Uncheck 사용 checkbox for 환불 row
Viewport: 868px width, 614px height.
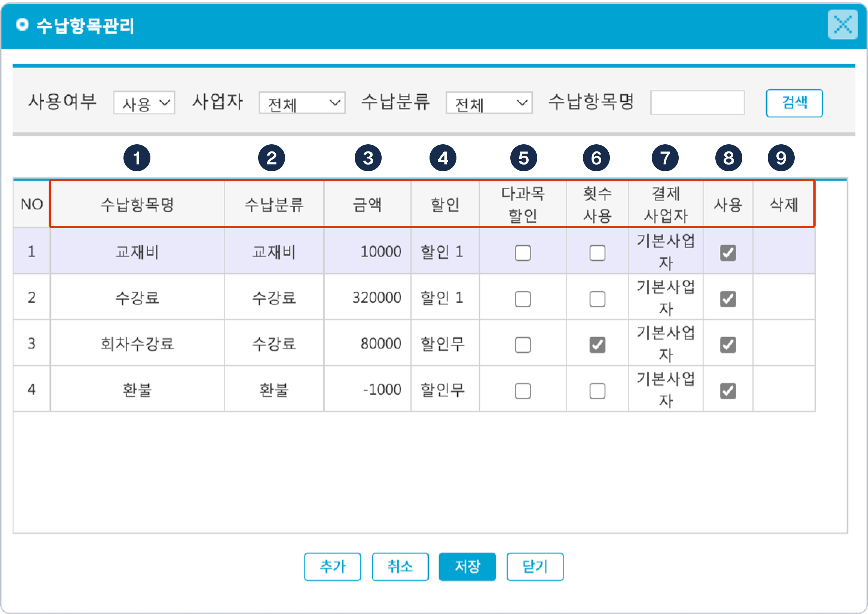point(728,391)
